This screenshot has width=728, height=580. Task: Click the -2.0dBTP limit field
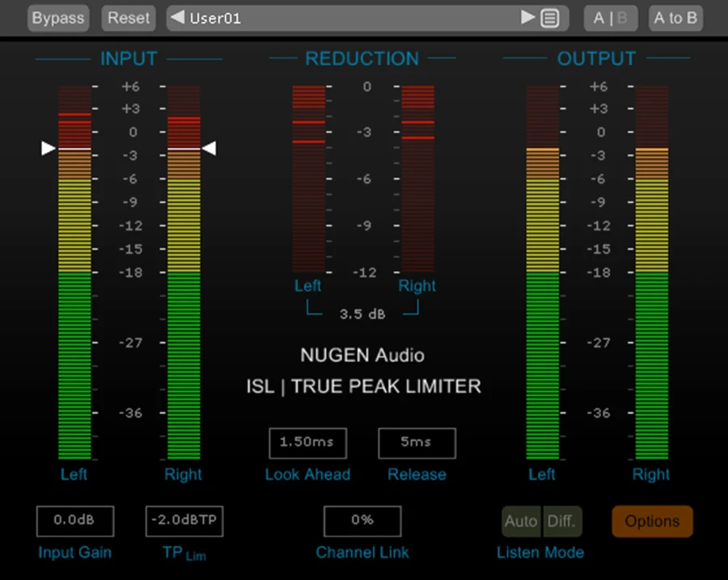click(x=184, y=521)
